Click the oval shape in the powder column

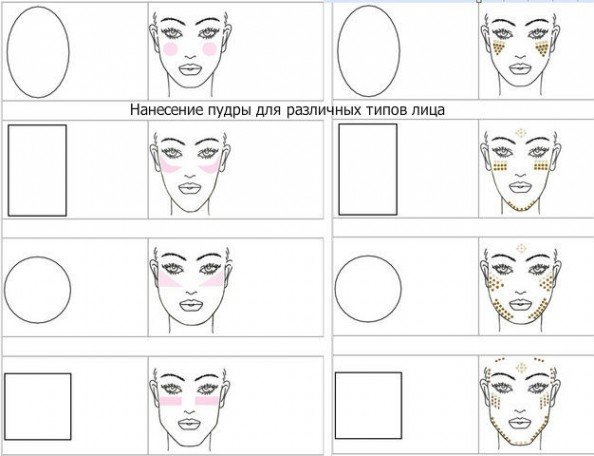click(x=369, y=51)
